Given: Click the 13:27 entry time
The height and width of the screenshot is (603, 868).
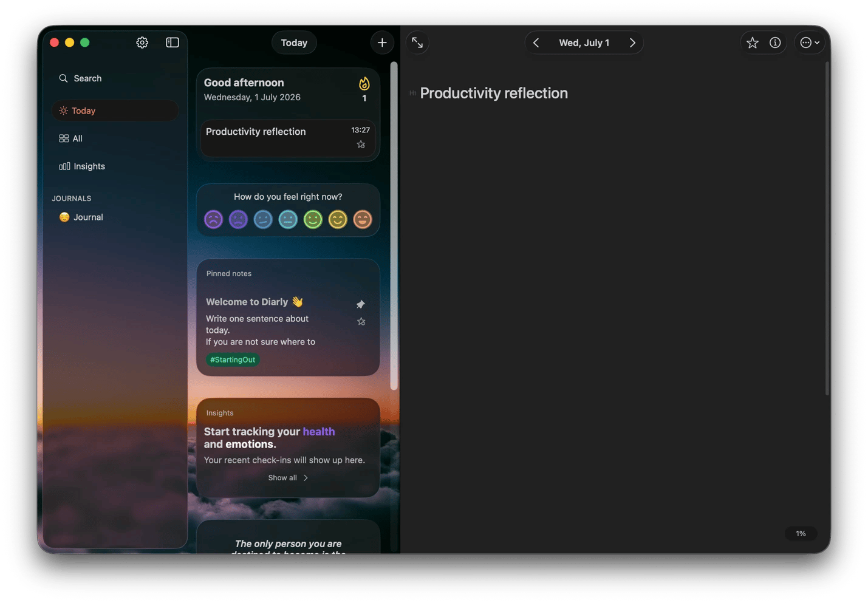Looking at the screenshot, I should pos(360,130).
